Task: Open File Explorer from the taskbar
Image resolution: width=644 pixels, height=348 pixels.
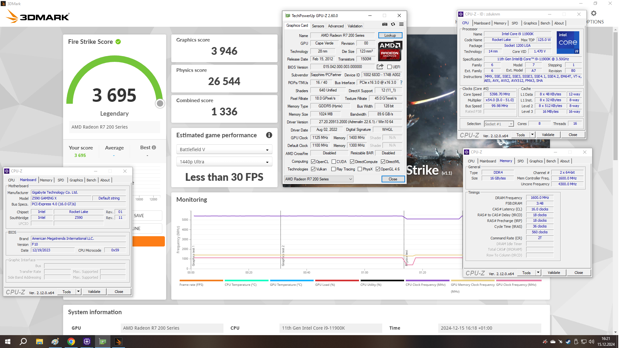Action: (x=39, y=342)
